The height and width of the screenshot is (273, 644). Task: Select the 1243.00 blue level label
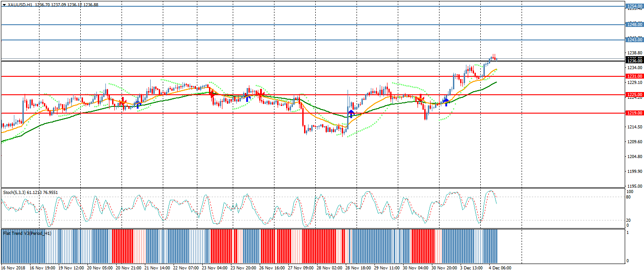coord(634,40)
